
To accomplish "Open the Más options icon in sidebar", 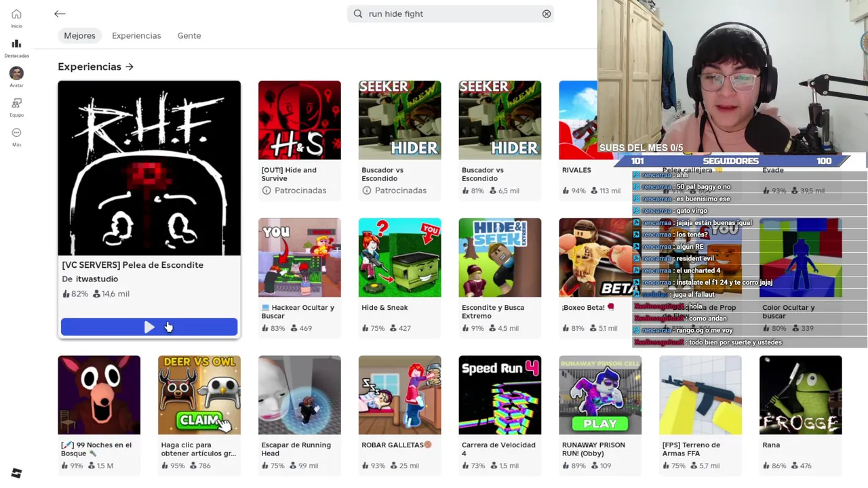I will [16, 133].
